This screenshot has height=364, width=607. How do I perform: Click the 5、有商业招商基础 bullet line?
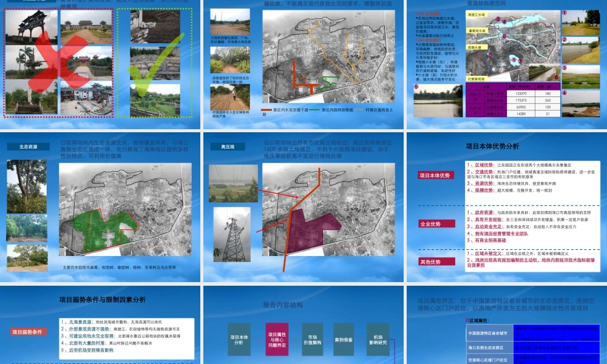coord(486,240)
